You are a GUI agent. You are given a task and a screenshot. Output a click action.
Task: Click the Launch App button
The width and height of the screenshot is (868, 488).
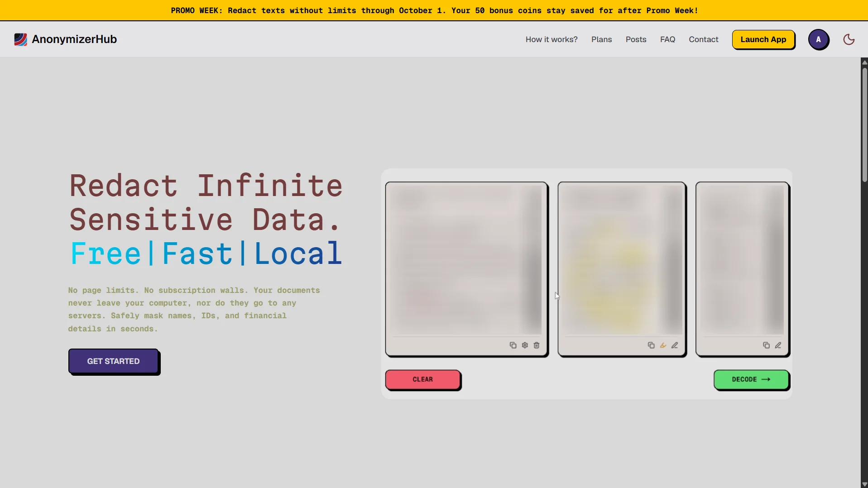tap(763, 39)
